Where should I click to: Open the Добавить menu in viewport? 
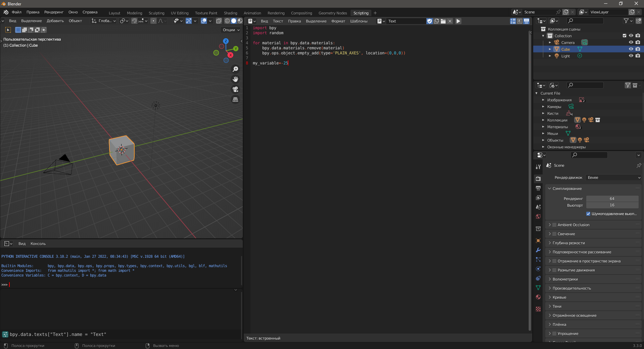pos(55,21)
